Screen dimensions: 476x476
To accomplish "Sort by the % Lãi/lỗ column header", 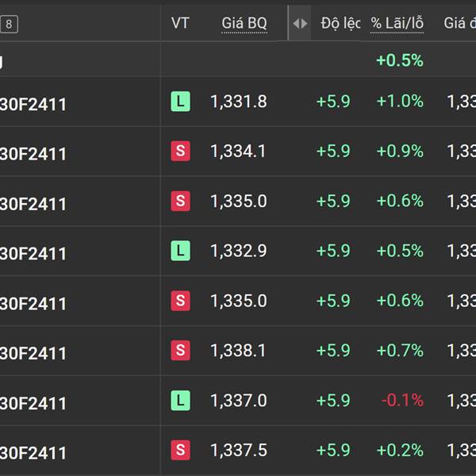I will (x=397, y=23).
